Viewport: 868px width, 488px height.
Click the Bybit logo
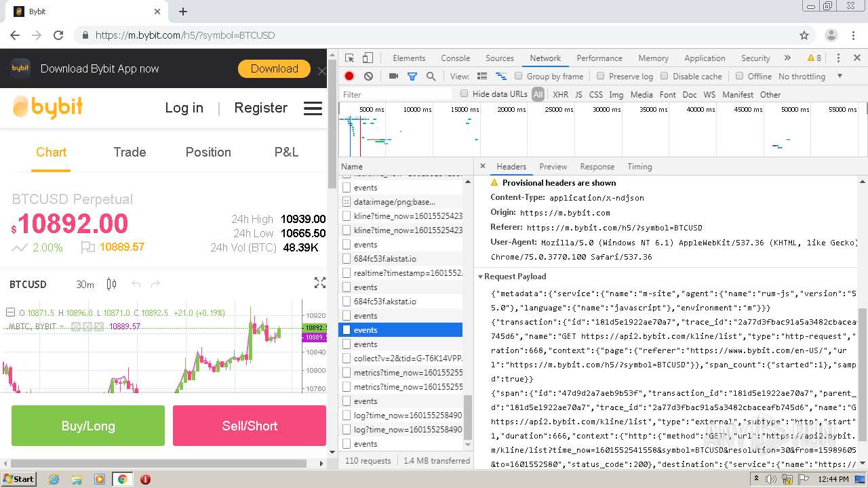click(48, 107)
